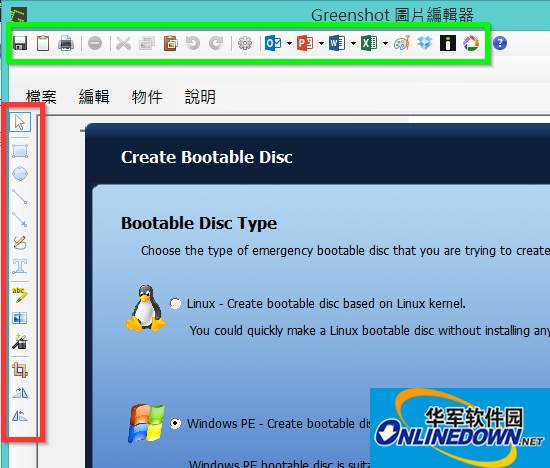Image resolution: width=550 pixels, height=468 pixels.
Task: Select the abc Highlighter tool
Action: [20, 295]
